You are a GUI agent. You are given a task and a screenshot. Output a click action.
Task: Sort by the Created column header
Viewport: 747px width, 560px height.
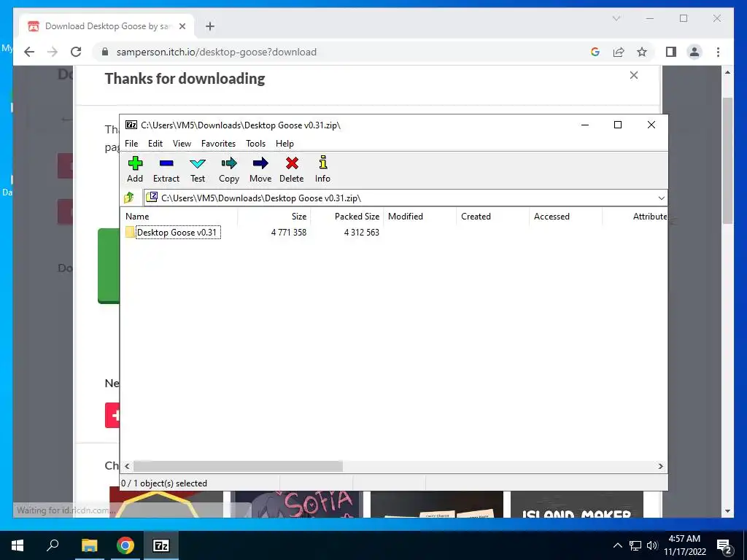[492, 216]
